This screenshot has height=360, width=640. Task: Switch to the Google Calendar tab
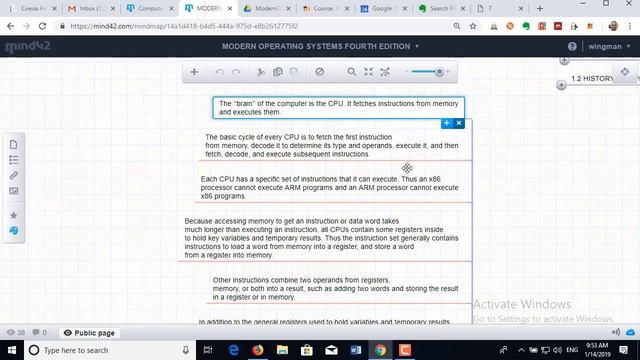click(x=384, y=8)
